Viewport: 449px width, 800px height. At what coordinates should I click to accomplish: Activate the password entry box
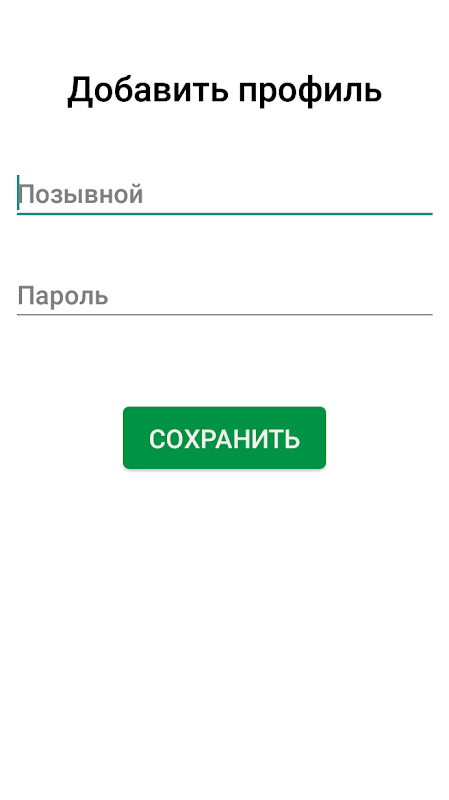point(224,296)
